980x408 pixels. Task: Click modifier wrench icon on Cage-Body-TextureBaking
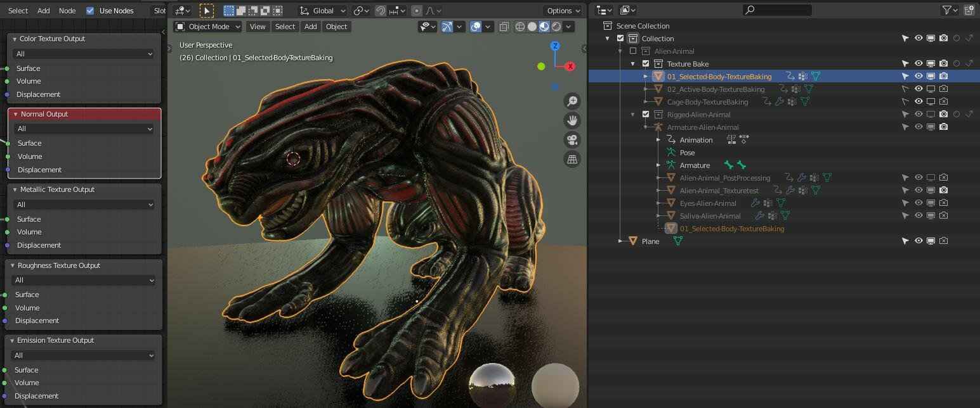point(780,102)
